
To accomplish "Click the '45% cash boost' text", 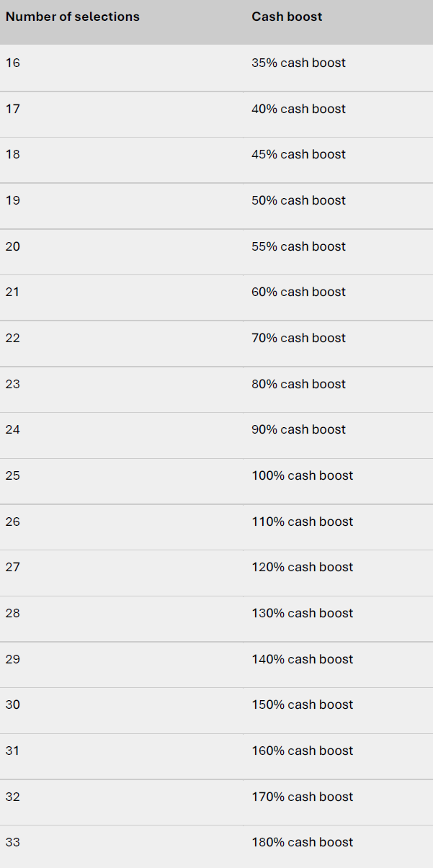I will [x=298, y=155].
